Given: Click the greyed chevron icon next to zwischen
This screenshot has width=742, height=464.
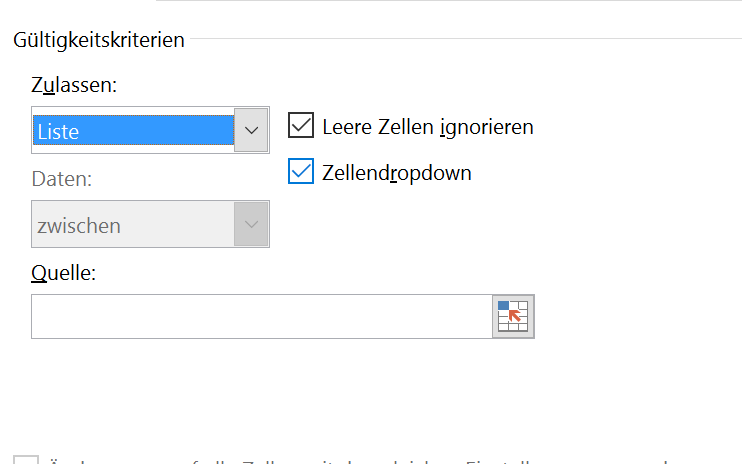Looking at the screenshot, I should click(x=251, y=224).
